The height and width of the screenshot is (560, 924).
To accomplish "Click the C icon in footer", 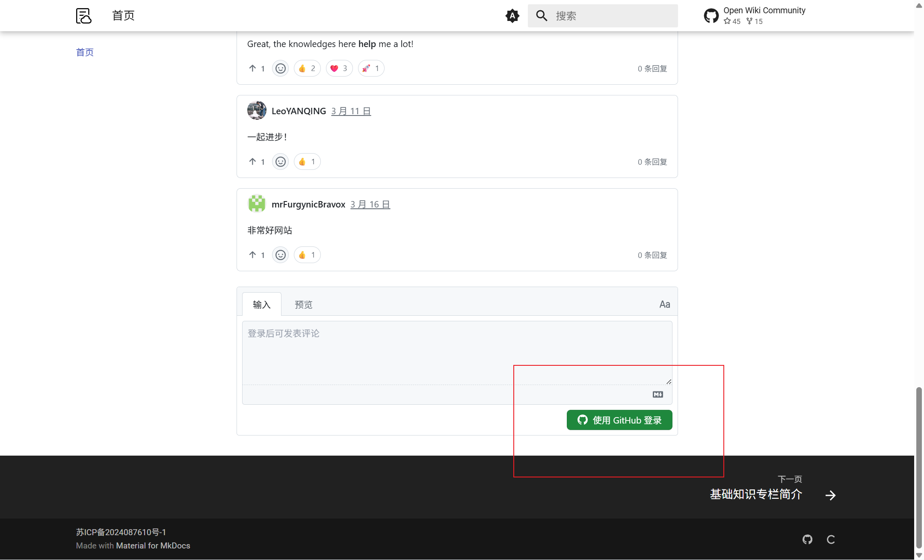I will (831, 539).
